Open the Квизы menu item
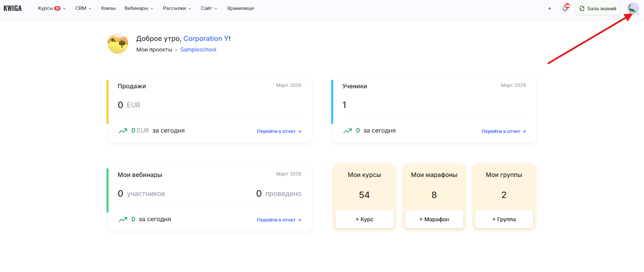This screenshot has width=644, height=272. click(x=108, y=8)
